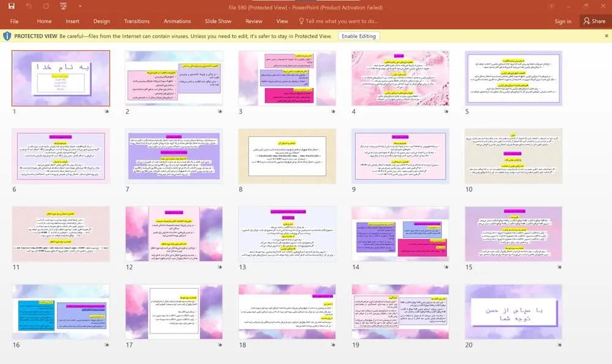
Task: Select the final slide 20 thumbnail
Action: point(513,312)
